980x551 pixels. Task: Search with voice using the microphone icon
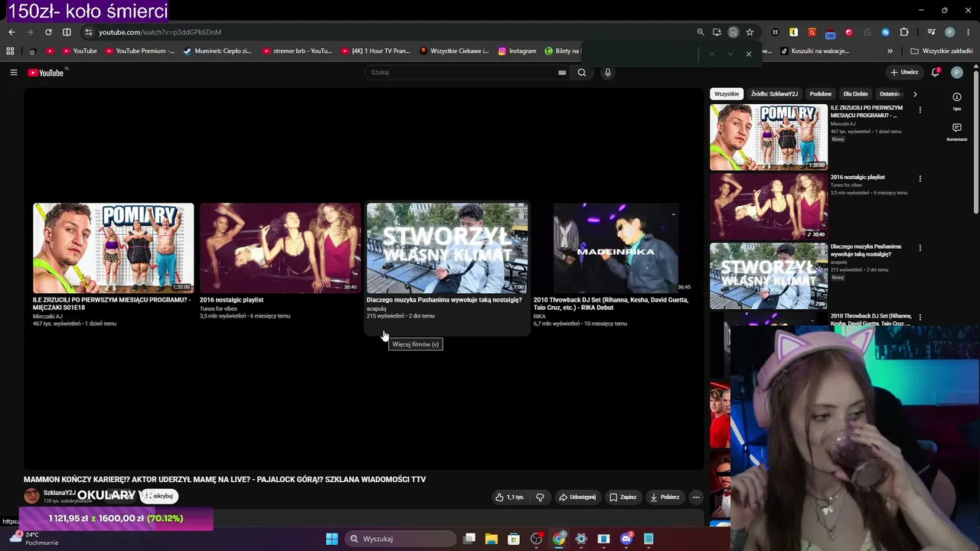click(x=608, y=73)
